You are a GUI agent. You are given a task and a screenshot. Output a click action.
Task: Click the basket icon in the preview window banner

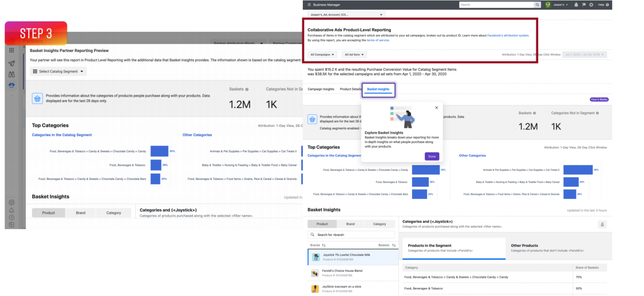click(37, 98)
